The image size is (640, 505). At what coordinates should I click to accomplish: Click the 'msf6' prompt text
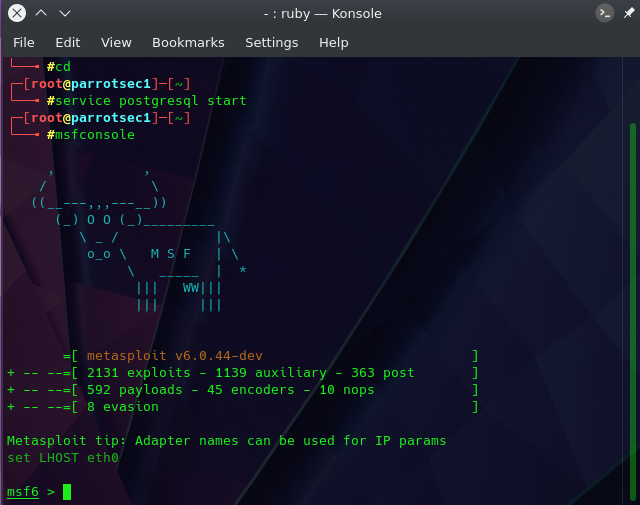23,492
